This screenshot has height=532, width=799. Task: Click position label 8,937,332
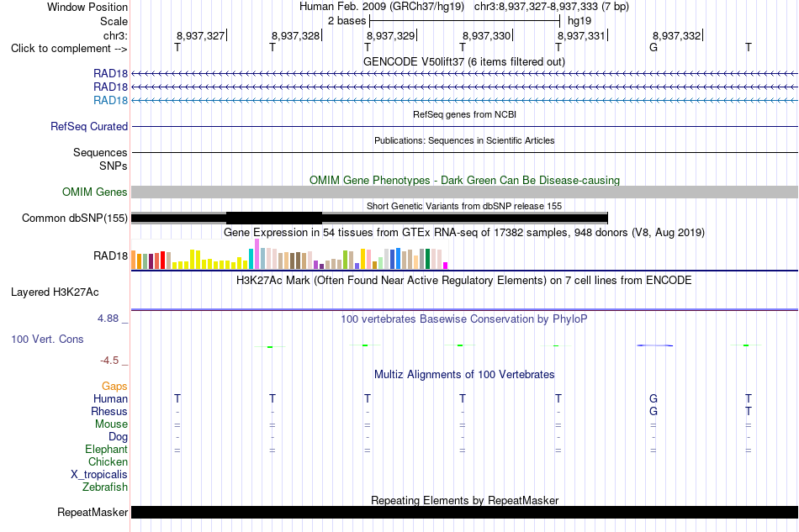point(677,35)
